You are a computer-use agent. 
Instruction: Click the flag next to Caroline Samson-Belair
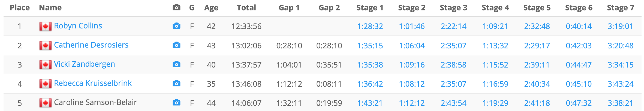click(x=45, y=103)
